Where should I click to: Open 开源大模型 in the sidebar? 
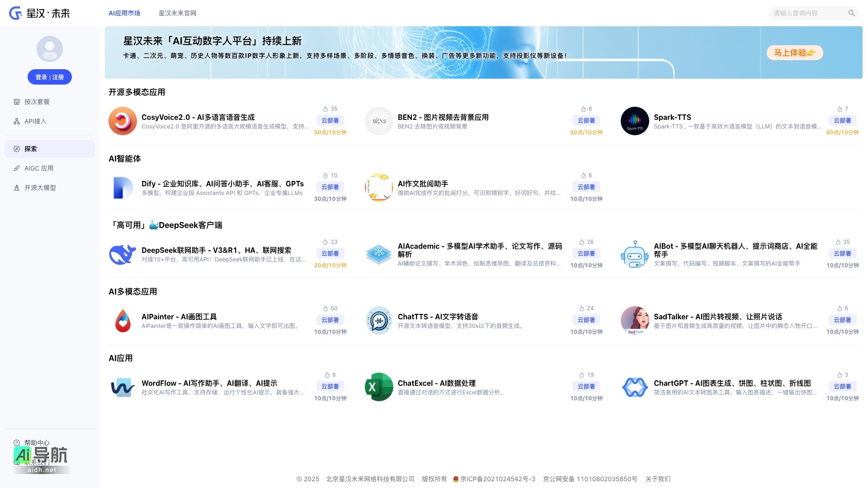(40, 188)
